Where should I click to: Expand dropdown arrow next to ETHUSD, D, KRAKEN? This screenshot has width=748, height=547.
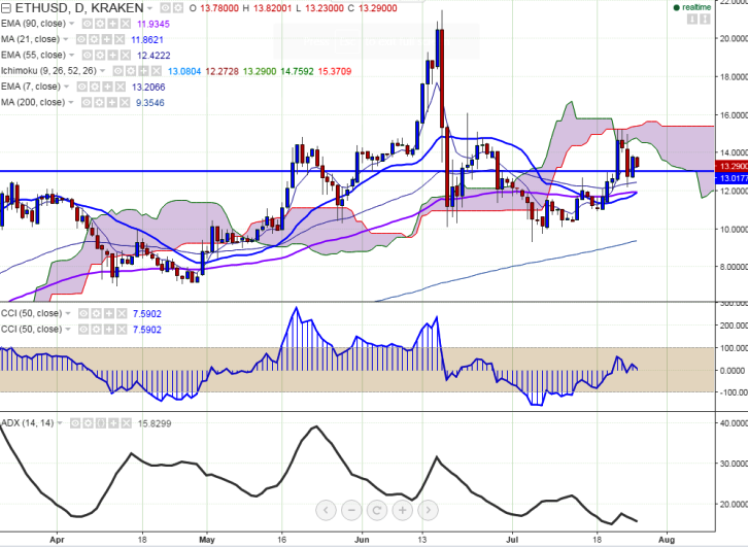click(x=150, y=9)
